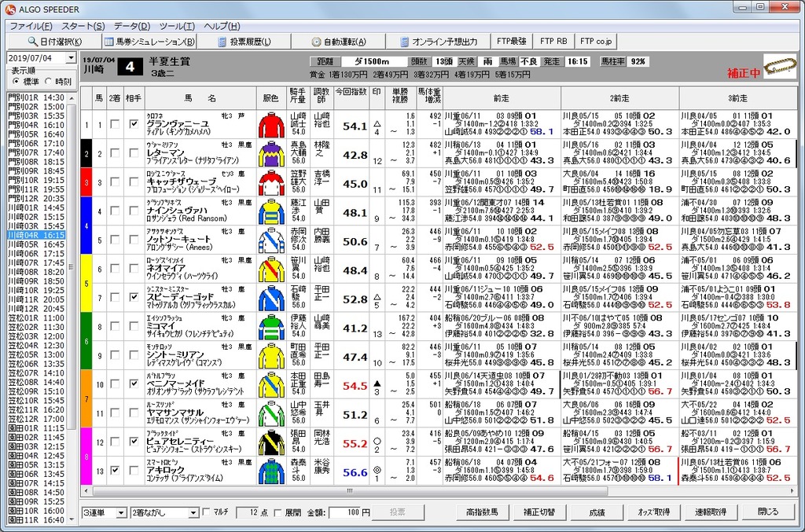Open the 2着ながし dropdown
805x532 pixels.
193,512
